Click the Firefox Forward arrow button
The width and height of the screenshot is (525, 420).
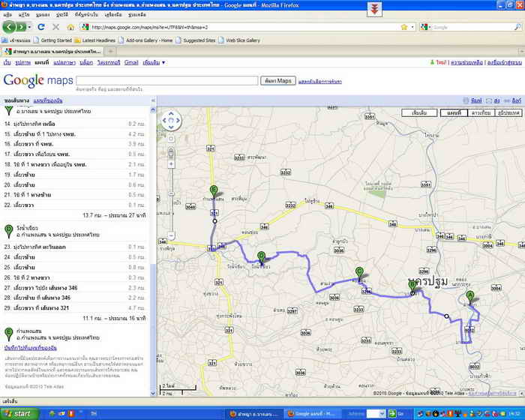pyautogui.click(x=21, y=27)
